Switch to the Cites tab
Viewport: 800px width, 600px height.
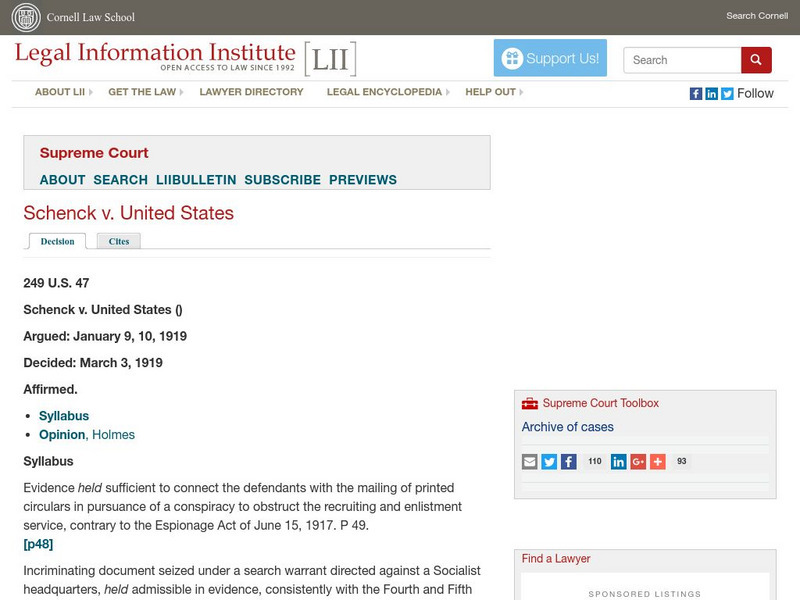click(x=119, y=241)
